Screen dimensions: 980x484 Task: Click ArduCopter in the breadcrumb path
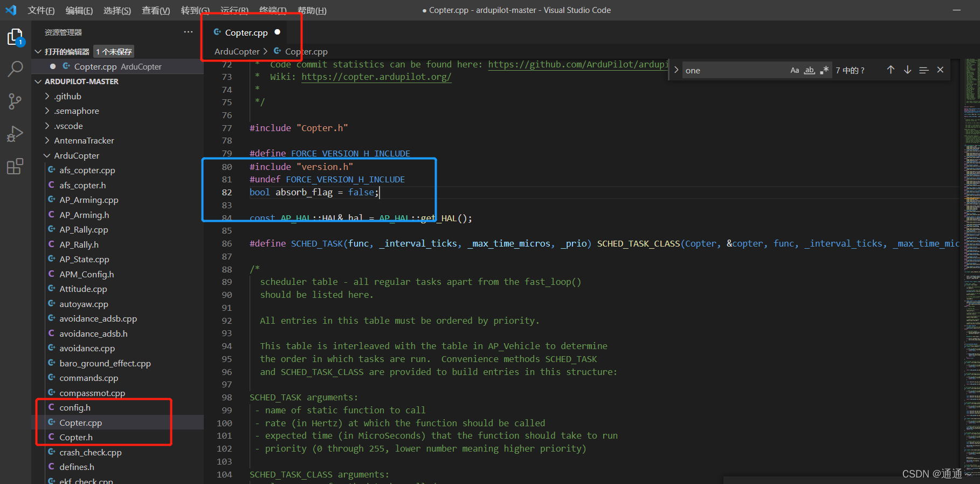coord(237,52)
